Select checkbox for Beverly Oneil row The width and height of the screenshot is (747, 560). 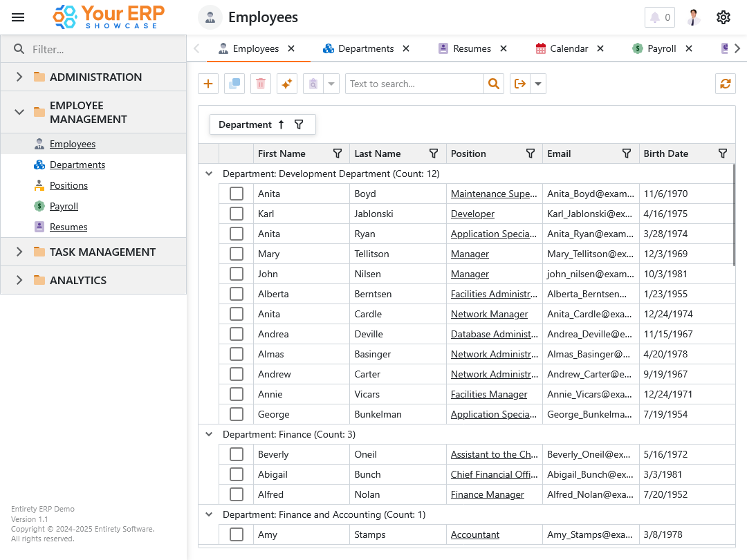pos(237,454)
